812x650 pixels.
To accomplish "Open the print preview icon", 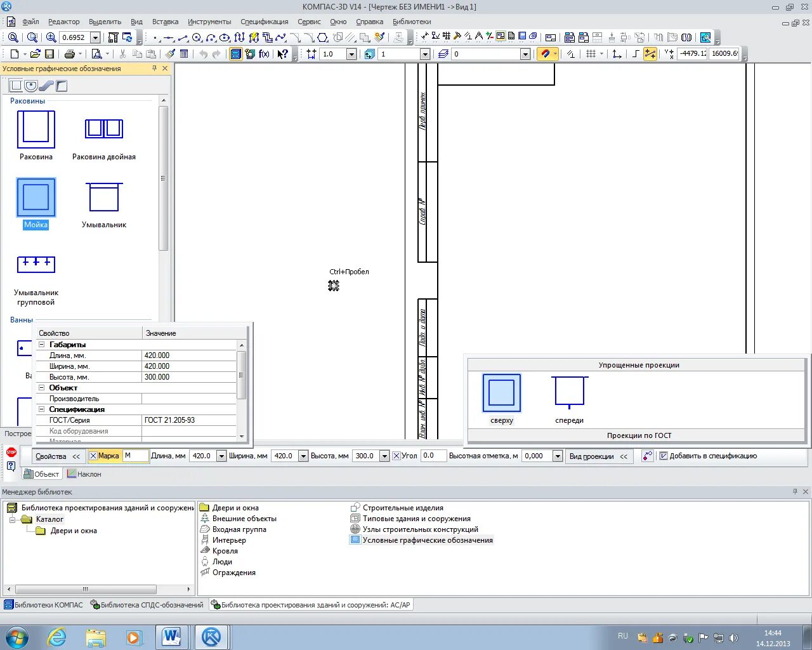I will pos(96,54).
